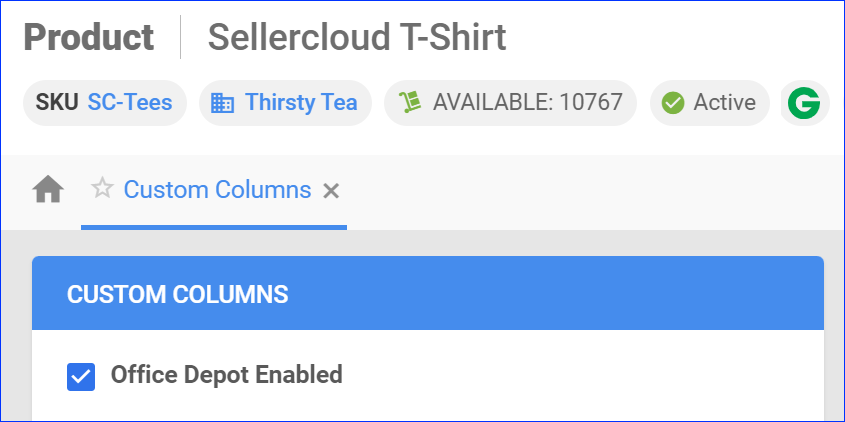Favorite Custom Columns using the star icon

pos(102,189)
